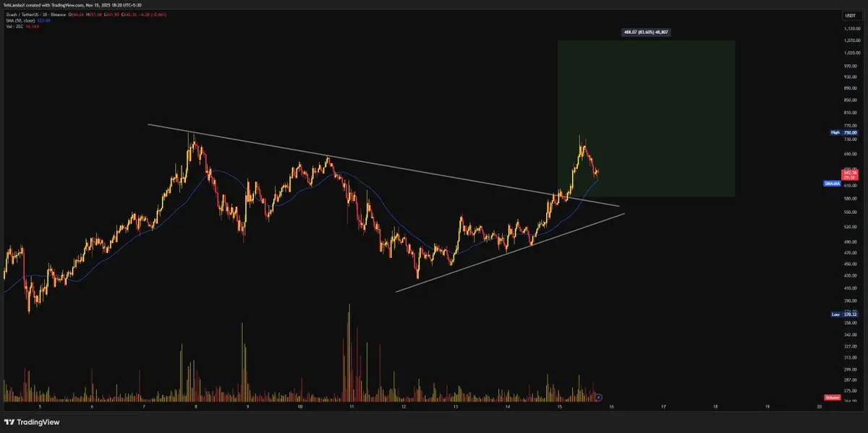Click the 580.00 price axis value

(850, 198)
